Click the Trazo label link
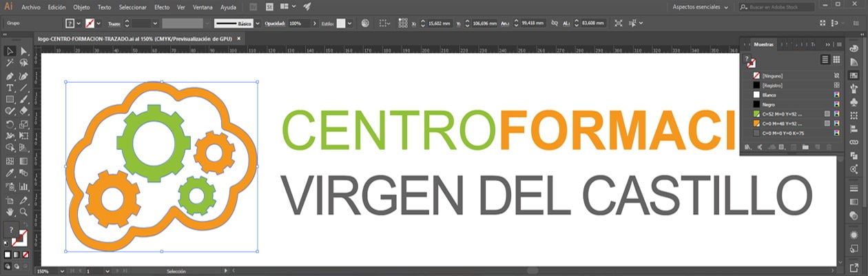Image resolution: width=868 pixels, height=276 pixels. [x=114, y=23]
